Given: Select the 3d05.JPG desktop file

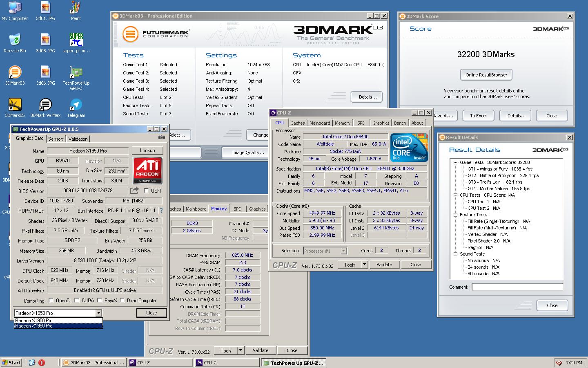Looking at the screenshot, I should coord(45,43).
